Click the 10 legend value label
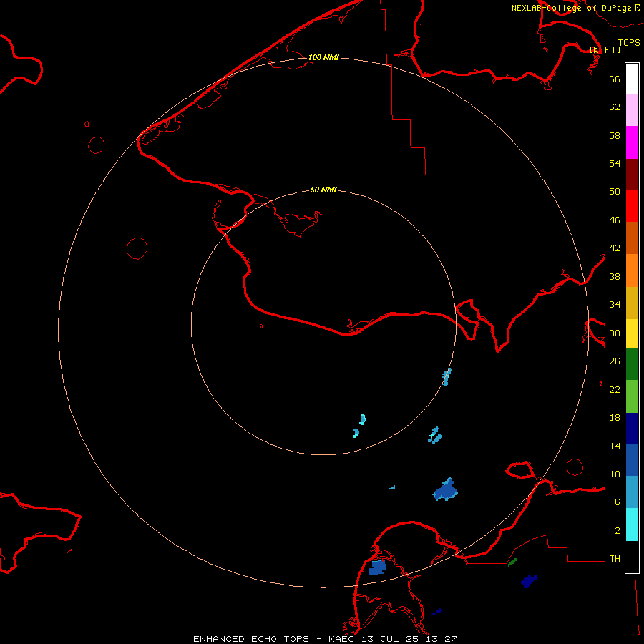This screenshot has width=644, height=644. click(615, 474)
